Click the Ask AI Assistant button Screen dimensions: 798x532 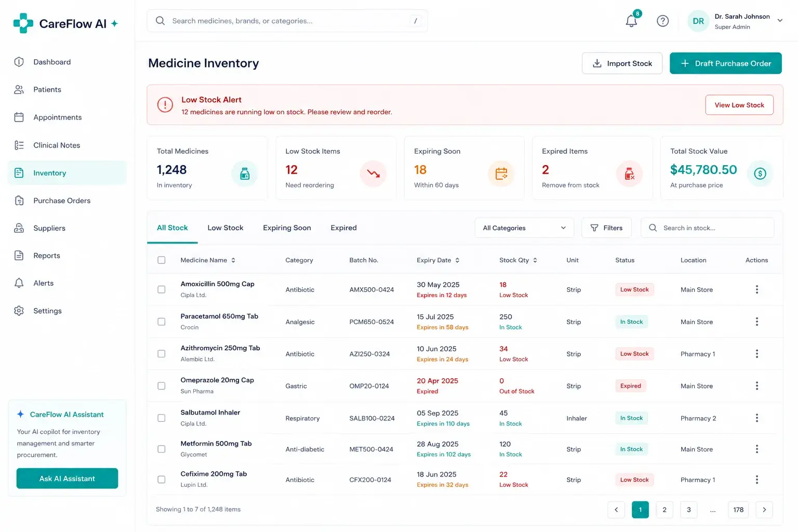click(x=67, y=478)
